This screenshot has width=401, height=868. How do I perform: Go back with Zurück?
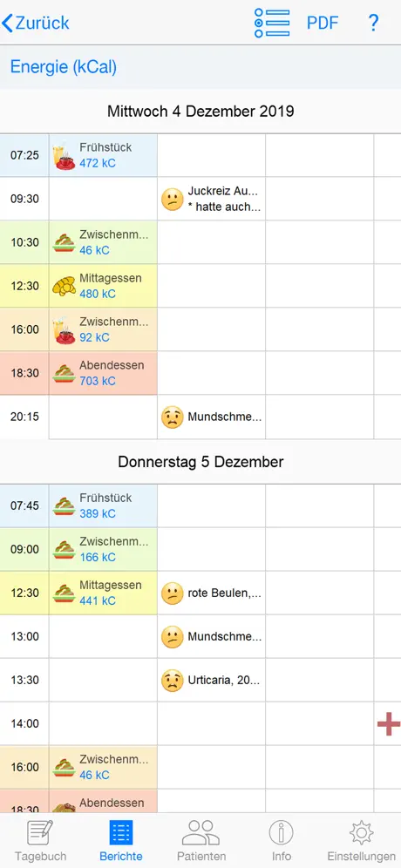tap(36, 23)
